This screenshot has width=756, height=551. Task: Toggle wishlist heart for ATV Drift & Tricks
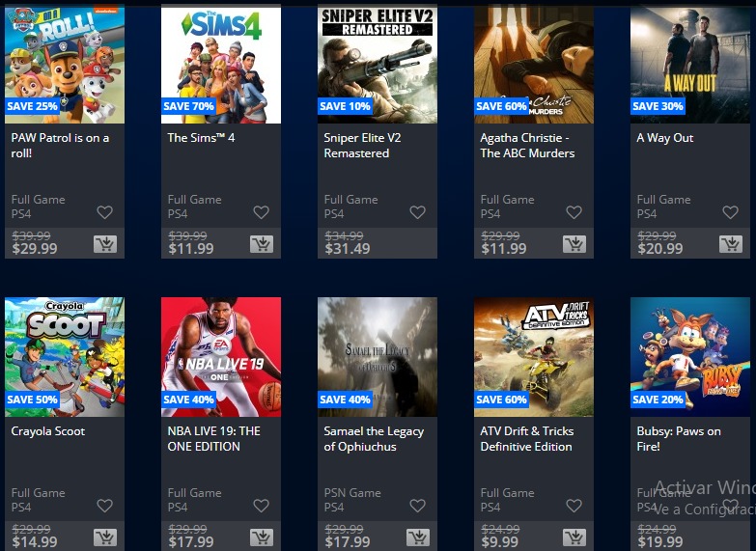tap(574, 506)
